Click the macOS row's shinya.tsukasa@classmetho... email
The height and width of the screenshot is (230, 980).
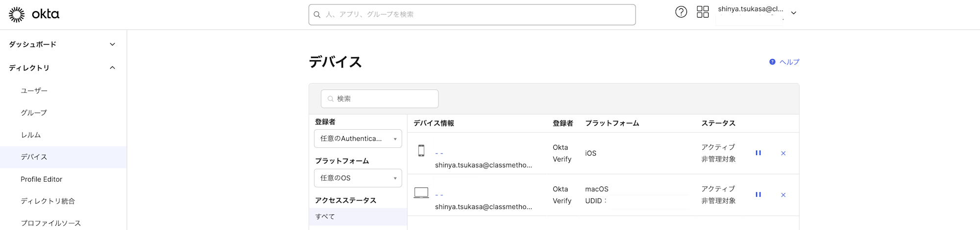click(x=484, y=207)
